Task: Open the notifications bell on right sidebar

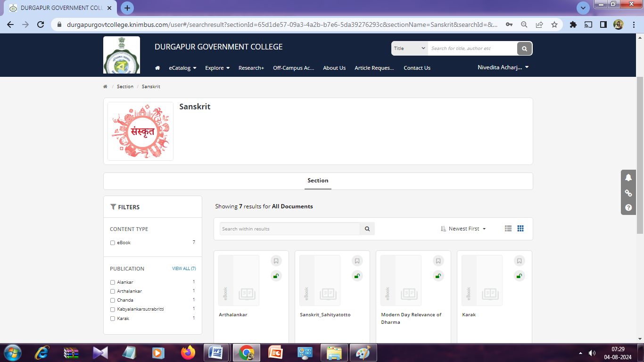Action: coord(628,178)
